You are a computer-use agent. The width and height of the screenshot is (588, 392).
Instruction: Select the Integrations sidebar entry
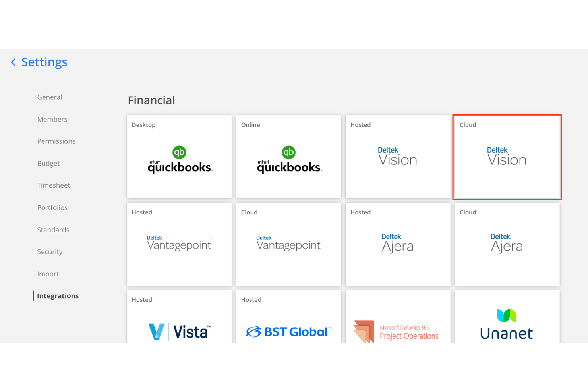[x=58, y=295]
